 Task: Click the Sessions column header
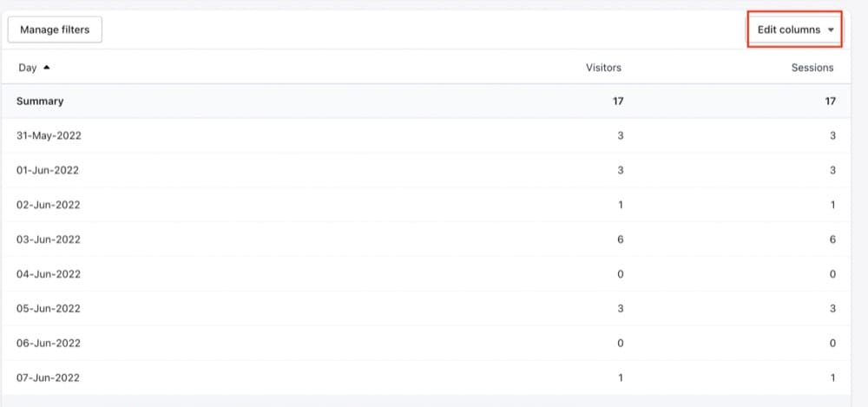click(x=812, y=68)
